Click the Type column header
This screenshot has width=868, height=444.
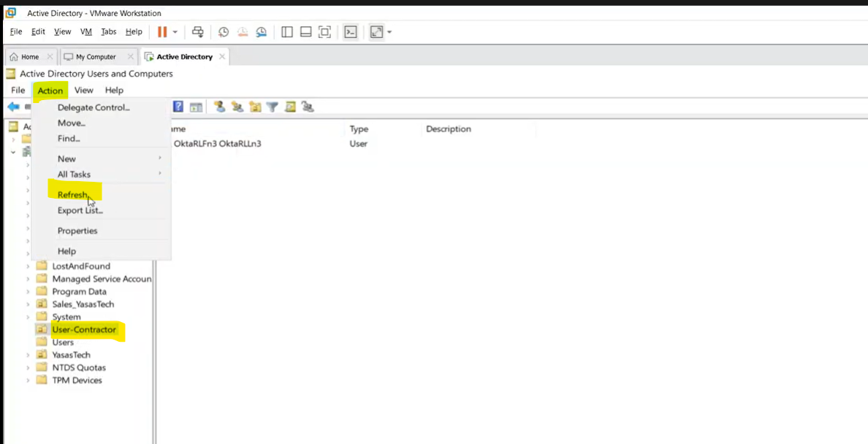point(359,129)
